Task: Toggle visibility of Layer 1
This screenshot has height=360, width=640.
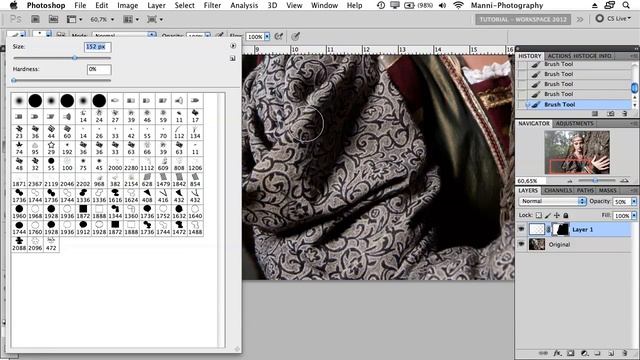Action: [522, 229]
